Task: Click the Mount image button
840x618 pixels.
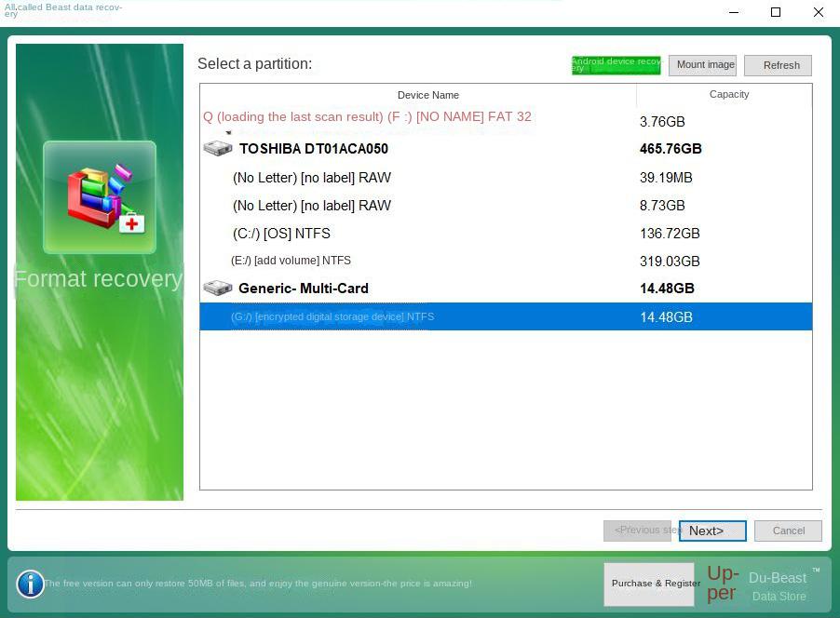Action: 703,64
